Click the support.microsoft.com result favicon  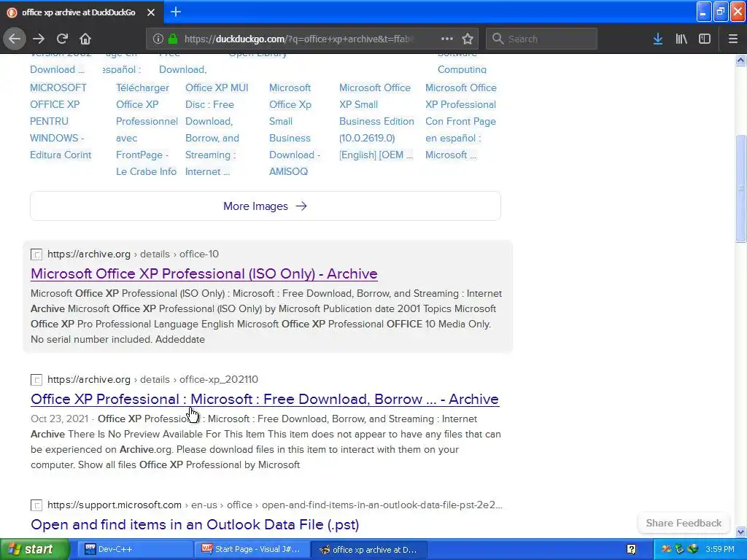pos(36,505)
